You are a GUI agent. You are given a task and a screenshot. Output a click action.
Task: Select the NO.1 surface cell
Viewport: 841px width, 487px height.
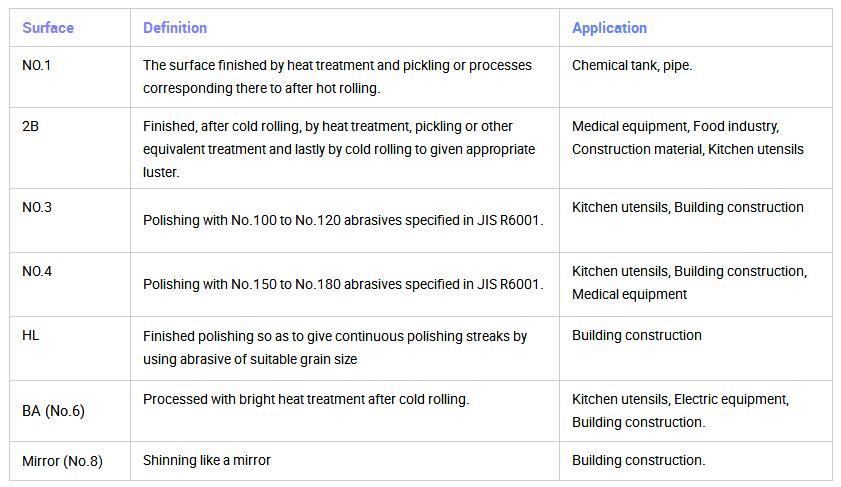[70, 77]
